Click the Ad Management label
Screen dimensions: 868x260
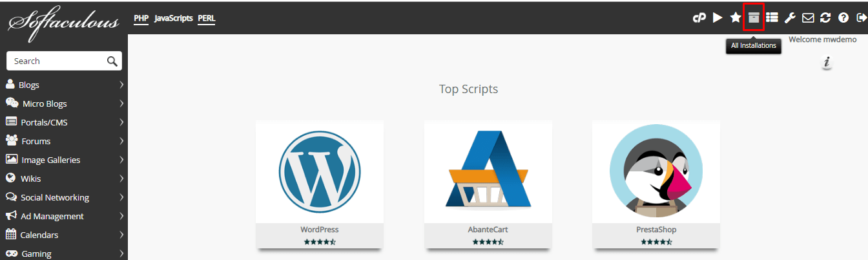point(52,216)
